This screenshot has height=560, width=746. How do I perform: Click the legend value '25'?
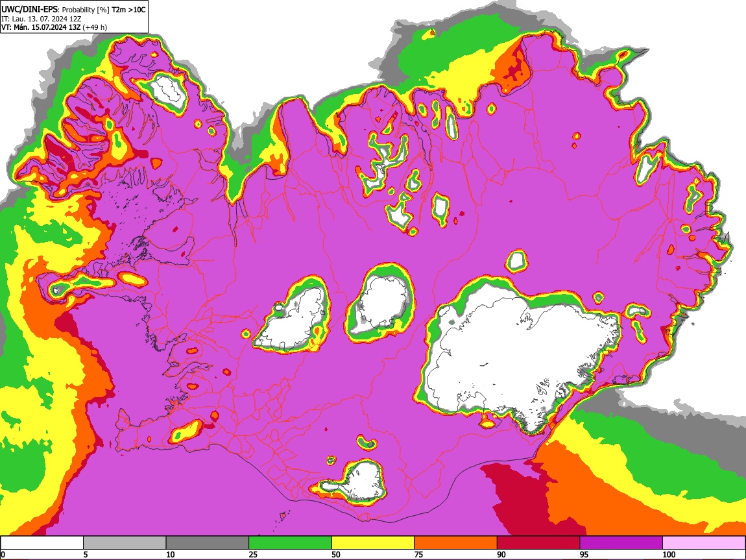(x=253, y=554)
